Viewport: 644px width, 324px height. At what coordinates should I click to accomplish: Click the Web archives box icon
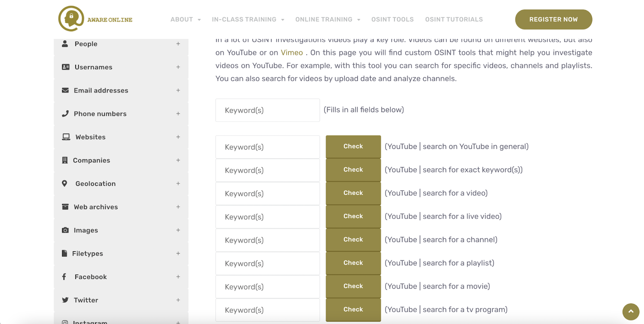[x=65, y=207]
